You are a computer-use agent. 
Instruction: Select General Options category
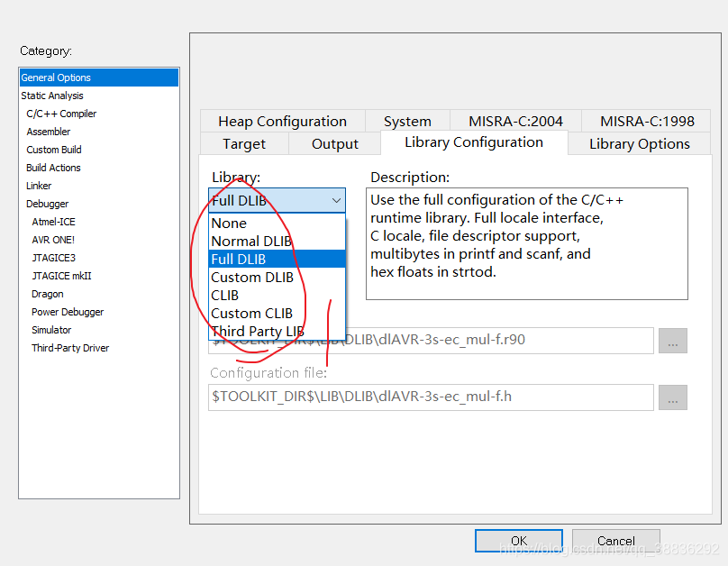[99, 78]
